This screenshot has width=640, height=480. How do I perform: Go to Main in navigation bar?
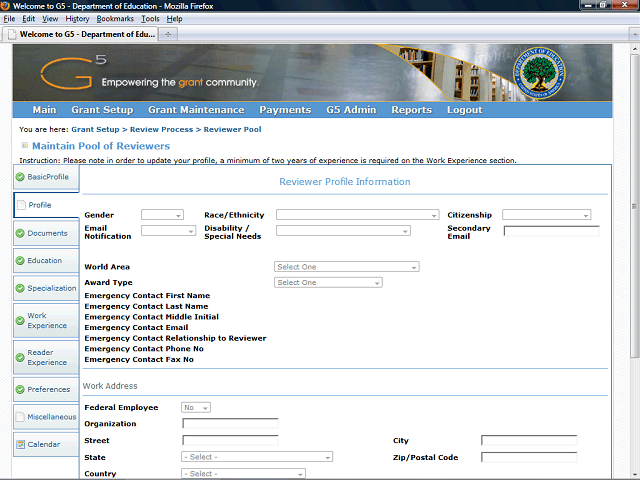click(x=44, y=110)
